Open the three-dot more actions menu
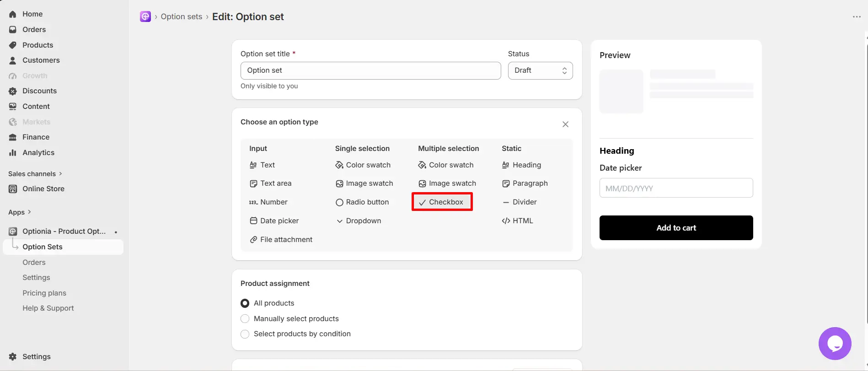 point(857,17)
